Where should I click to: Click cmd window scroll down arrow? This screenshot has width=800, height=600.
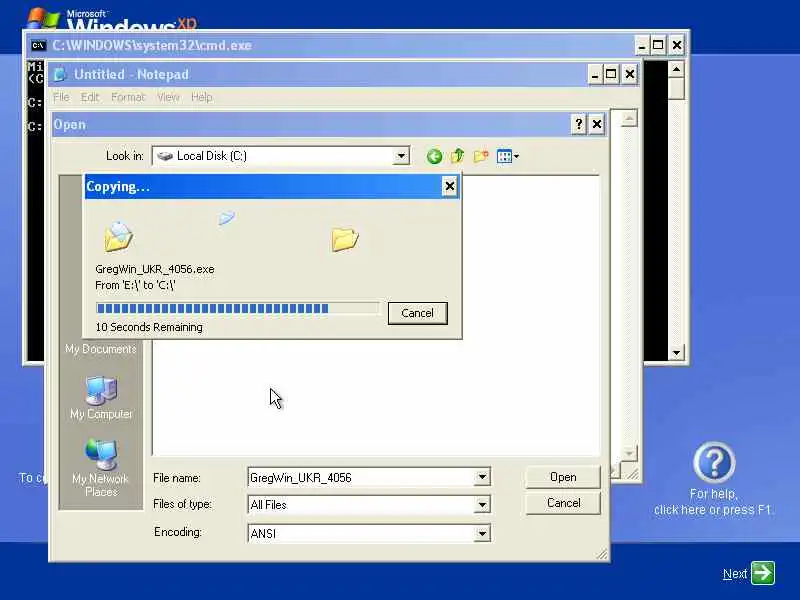click(x=677, y=353)
